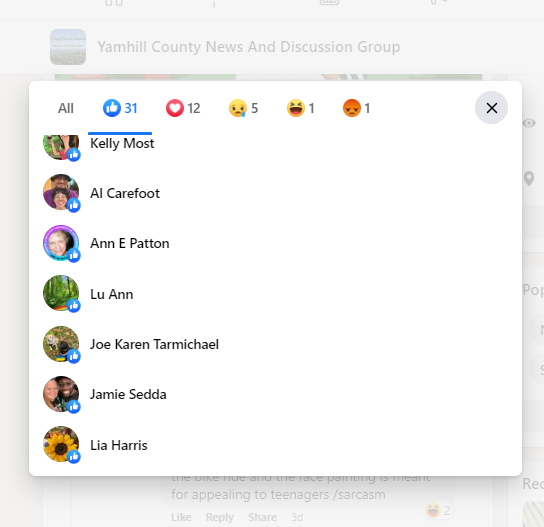Click the Lu Ann name link

point(111,294)
